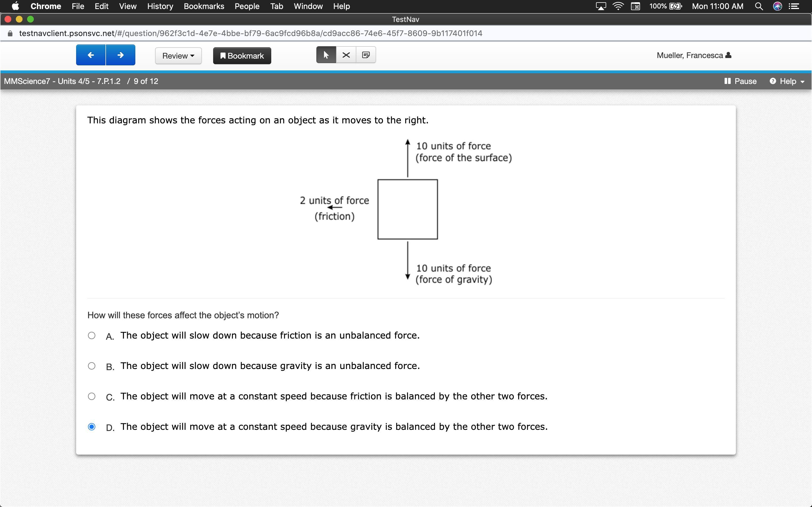This screenshot has width=812, height=507.
Task: Click the URL address bar
Action: 250,33
